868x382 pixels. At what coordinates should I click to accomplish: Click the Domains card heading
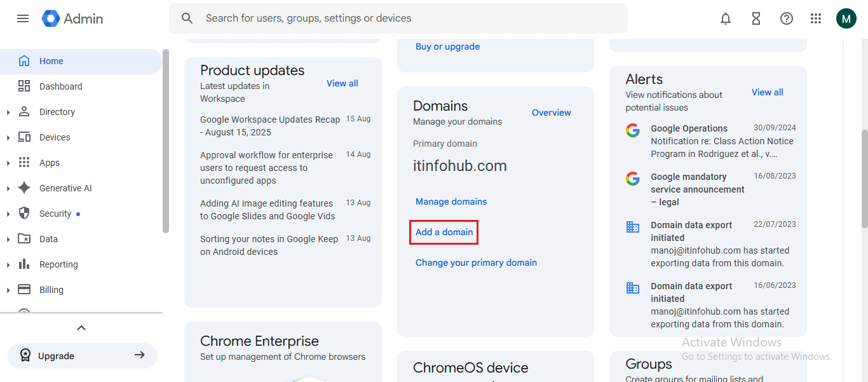pos(440,106)
